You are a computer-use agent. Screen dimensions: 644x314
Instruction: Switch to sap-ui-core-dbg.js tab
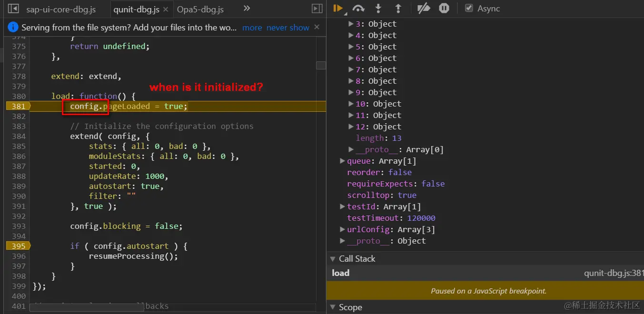pyautogui.click(x=61, y=9)
